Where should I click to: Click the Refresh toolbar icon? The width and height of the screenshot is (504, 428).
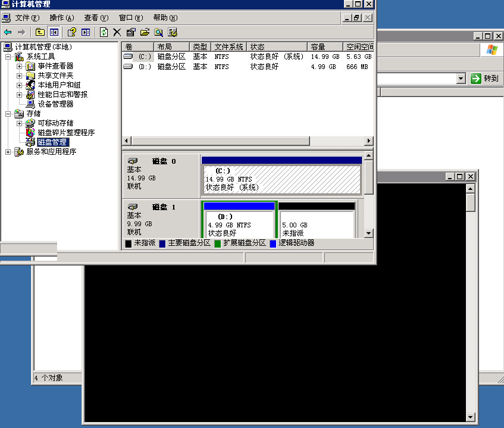[x=104, y=32]
